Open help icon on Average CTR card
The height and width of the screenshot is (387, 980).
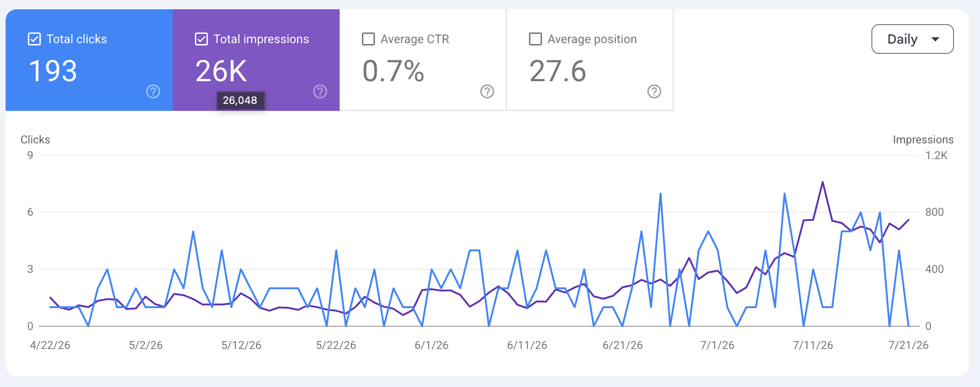point(487,91)
